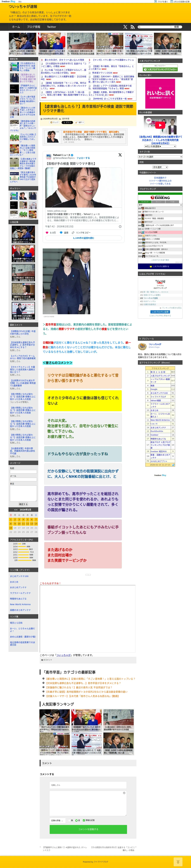Open the Twitter menu item
The height and width of the screenshot is (868, 191).
point(51,27)
